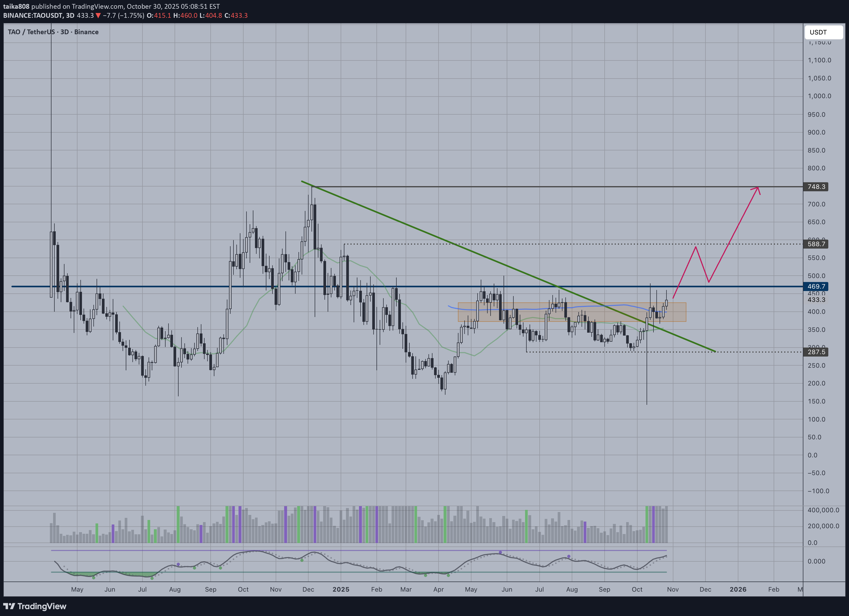
Task: Click the 588.7 price level label
Action: click(x=816, y=244)
